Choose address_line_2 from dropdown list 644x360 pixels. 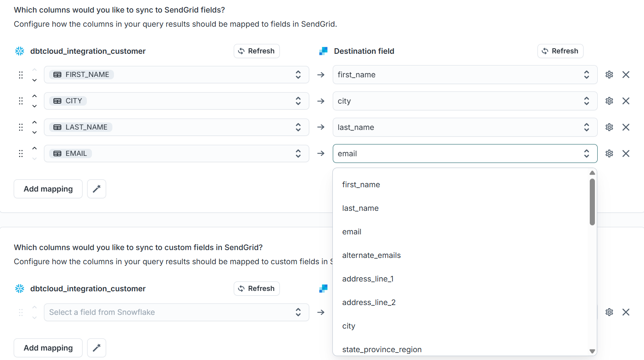coord(461,302)
